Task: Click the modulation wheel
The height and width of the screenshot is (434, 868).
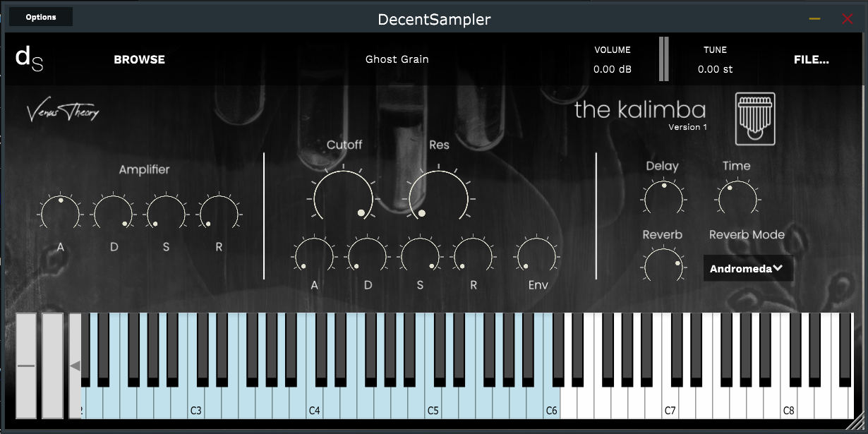Action: click(53, 366)
